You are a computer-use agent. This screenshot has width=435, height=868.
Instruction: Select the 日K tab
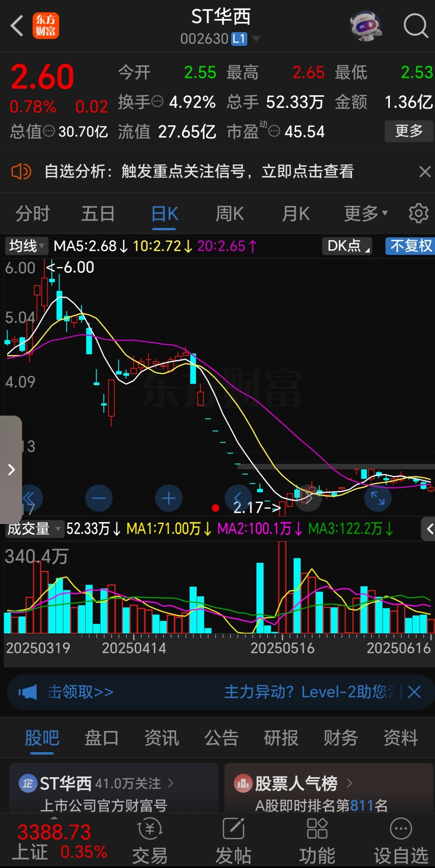click(164, 214)
